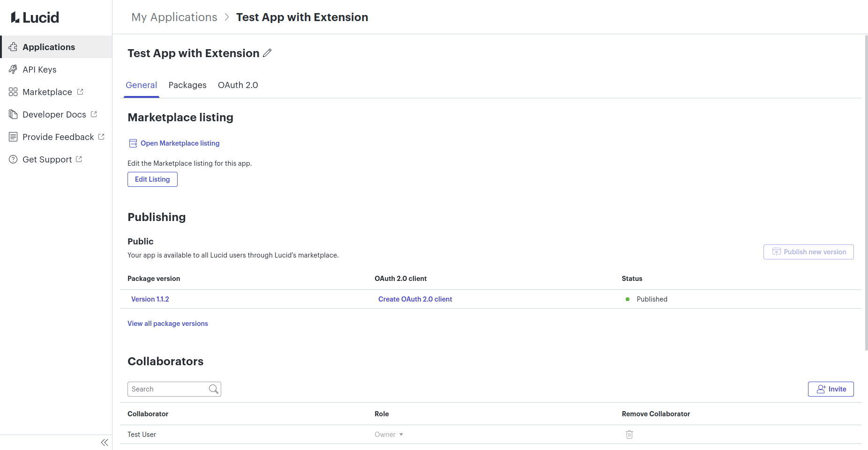Click the breadcrumb chevron separator

tap(227, 17)
